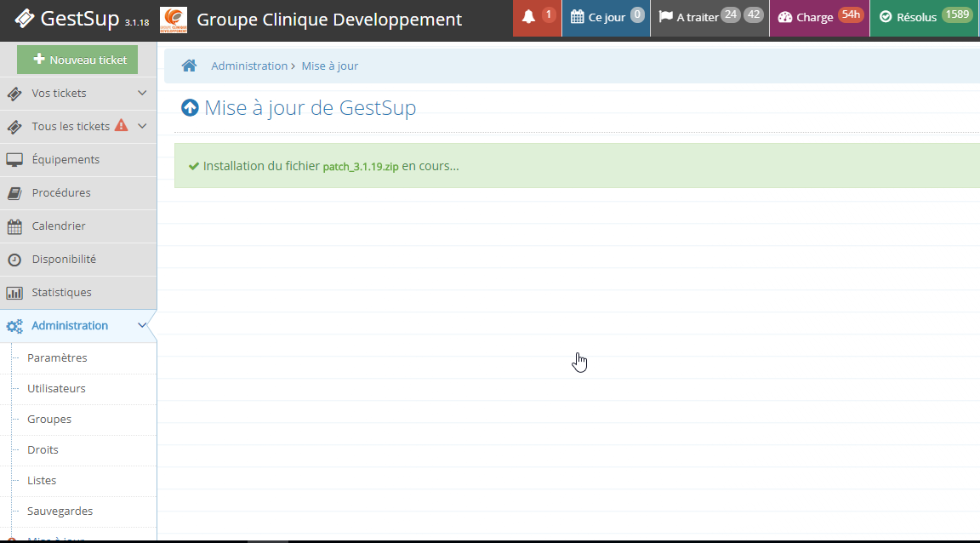Click the A traiter badge showing 42
The width and height of the screenshot is (980, 543).
tap(754, 14)
